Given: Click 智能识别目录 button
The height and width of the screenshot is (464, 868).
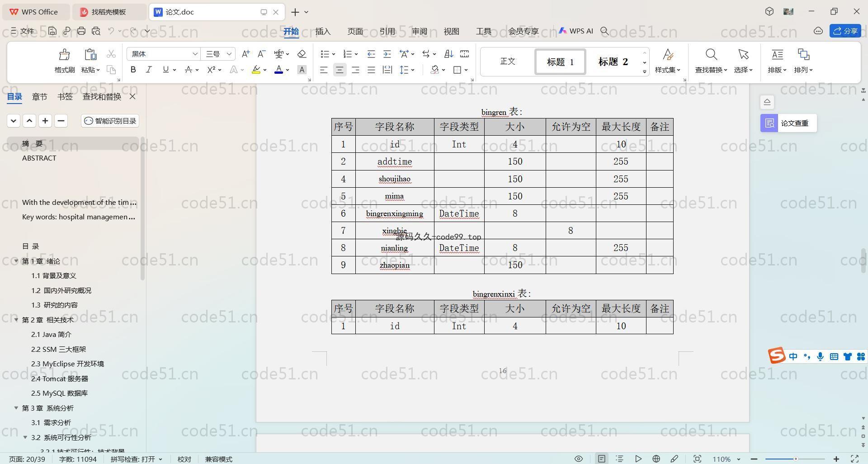Looking at the screenshot, I should tap(110, 121).
